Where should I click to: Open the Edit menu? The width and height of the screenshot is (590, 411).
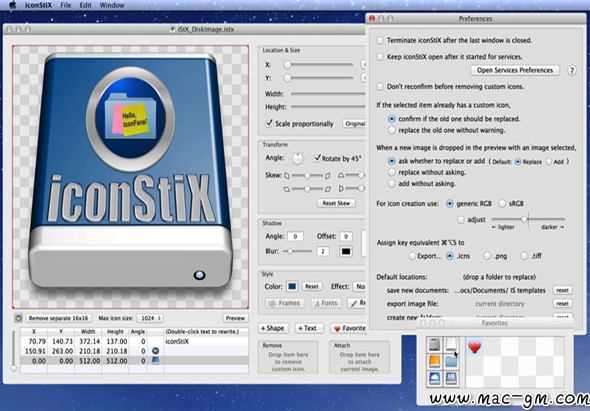[x=85, y=5]
